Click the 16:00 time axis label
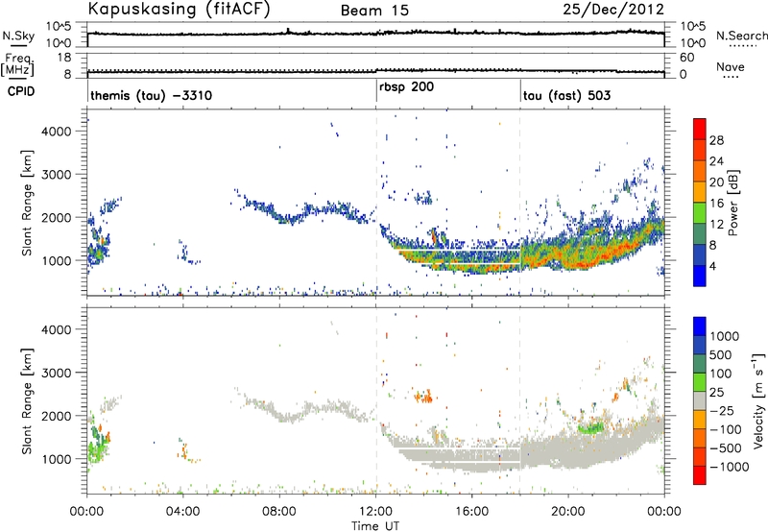 coord(471,512)
